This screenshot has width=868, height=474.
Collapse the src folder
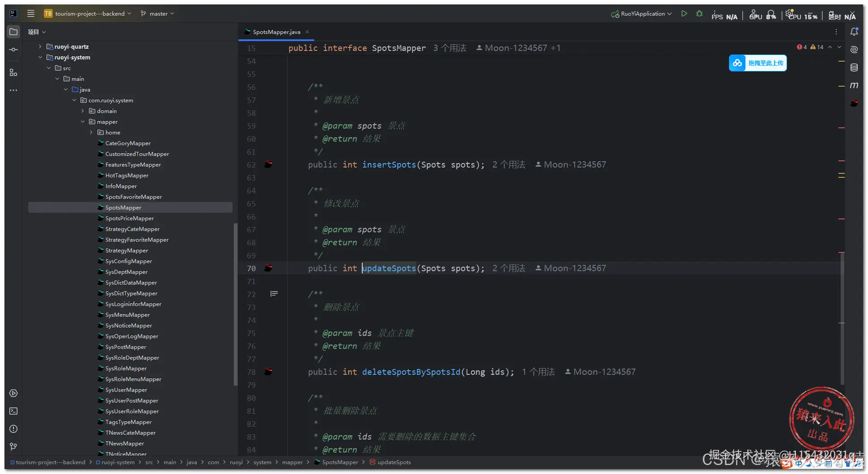49,68
